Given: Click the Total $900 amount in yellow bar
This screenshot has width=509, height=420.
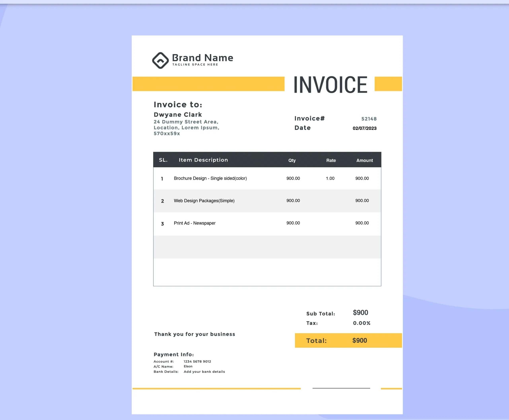Looking at the screenshot, I should pyautogui.click(x=360, y=340).
